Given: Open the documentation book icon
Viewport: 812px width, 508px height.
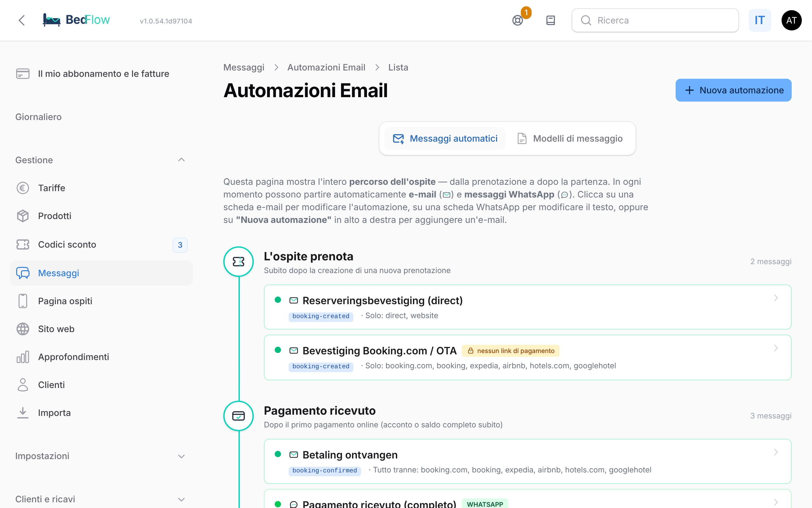Looking at the screenshot, I should tap(551, 21).
